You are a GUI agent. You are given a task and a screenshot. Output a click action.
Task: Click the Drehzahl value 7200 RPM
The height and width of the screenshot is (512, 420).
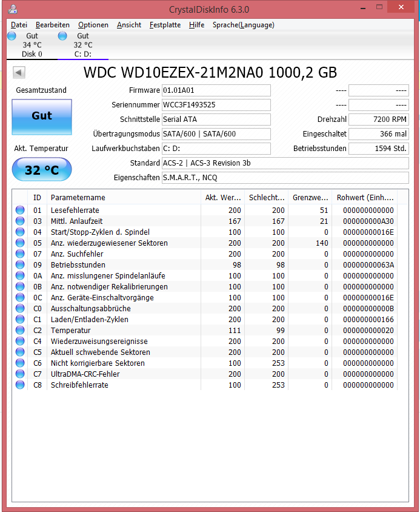click(x=379, y=120)
